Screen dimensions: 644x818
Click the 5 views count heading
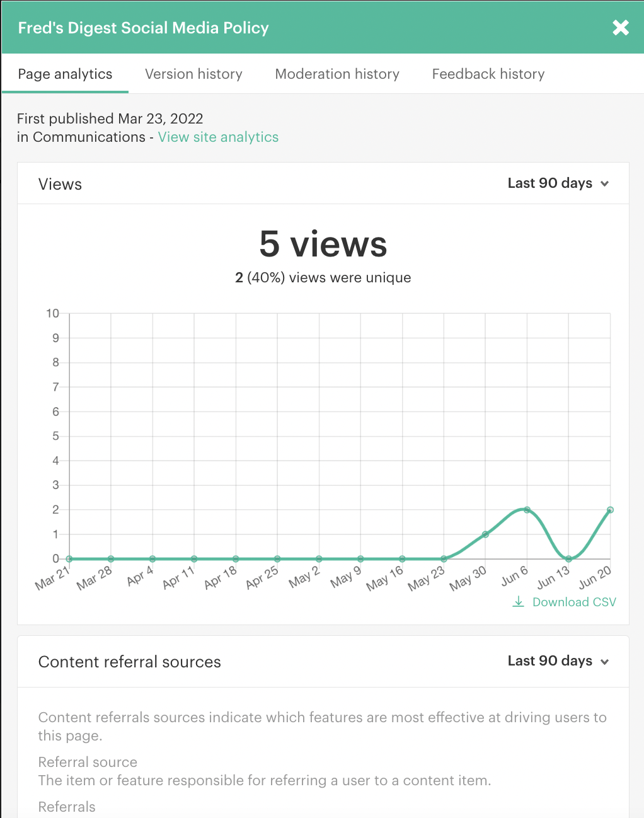pyautogui.click(x=323, y=245)
